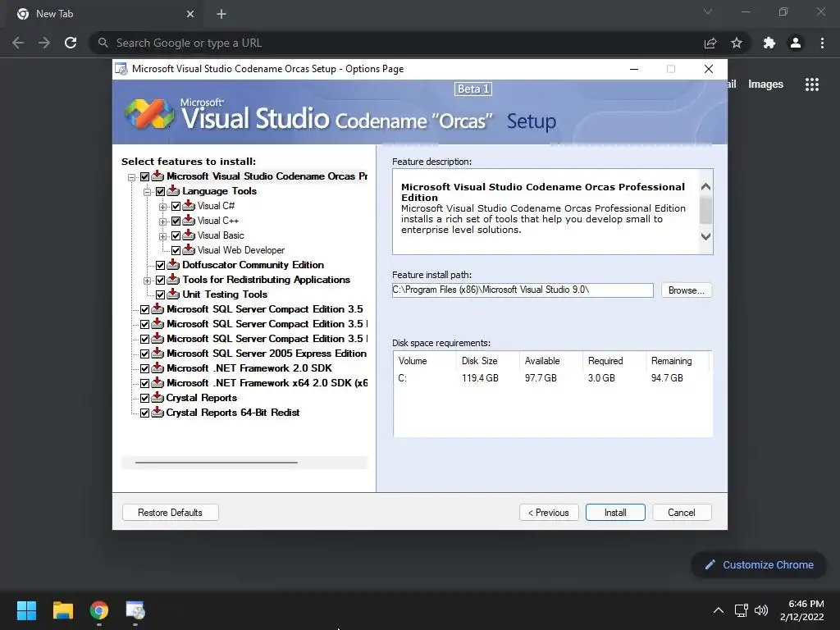Open the Windows Start menu
Screen dimensions: 840x630
pos(26,610)
